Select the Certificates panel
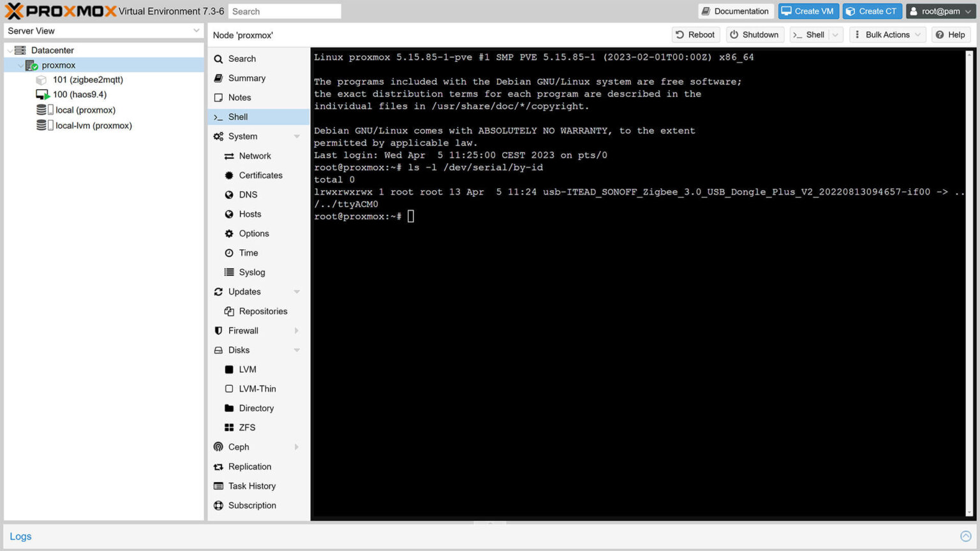Image resolution: width=980 pixels, height=551 pixels. point(260,175)
